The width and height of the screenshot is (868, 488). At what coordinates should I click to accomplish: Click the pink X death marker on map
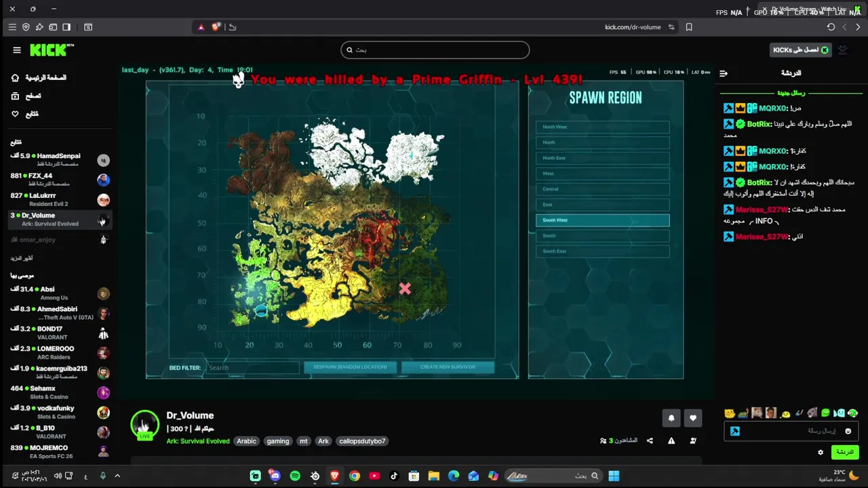405,289
